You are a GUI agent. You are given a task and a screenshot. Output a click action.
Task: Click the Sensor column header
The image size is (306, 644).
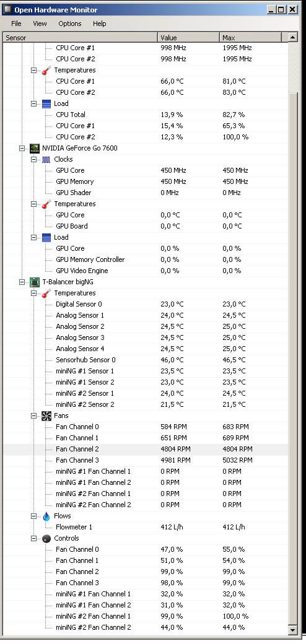(x=80, y=37)
